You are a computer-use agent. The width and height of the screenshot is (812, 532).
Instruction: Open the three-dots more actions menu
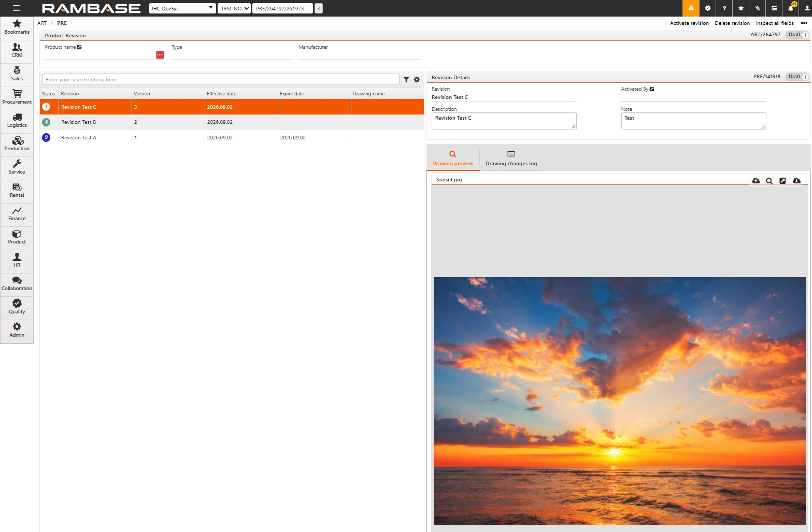point(804,23)
